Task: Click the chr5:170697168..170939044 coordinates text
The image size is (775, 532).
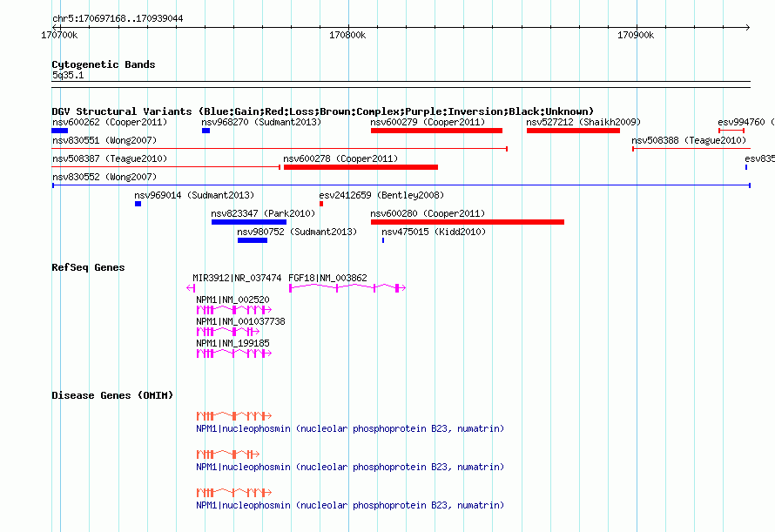Action: pos(118,18)
